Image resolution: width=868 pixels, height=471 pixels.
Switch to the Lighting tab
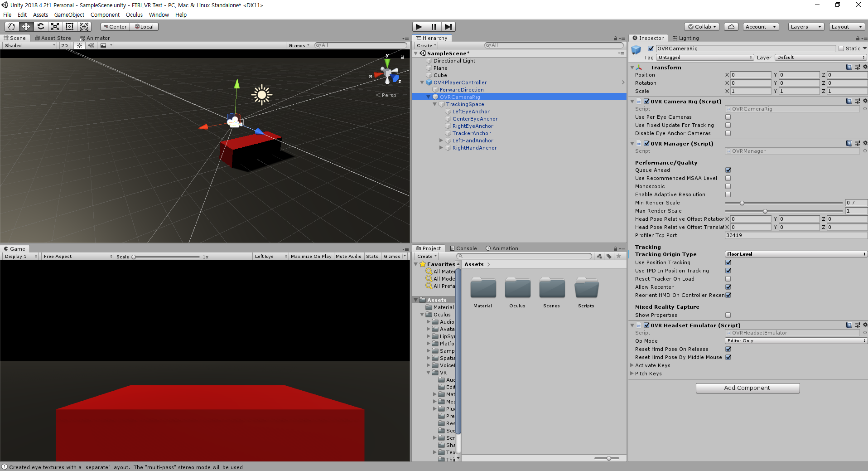[686, 38]
